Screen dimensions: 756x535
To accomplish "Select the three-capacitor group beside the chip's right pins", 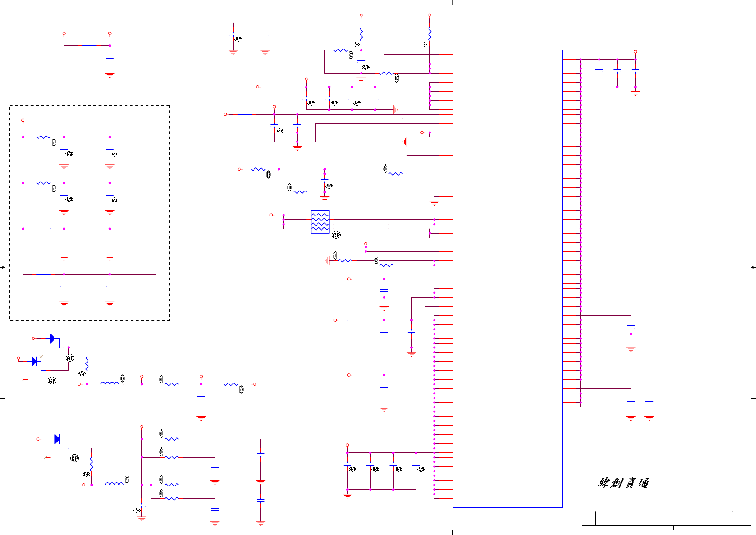I will [617, 74].
